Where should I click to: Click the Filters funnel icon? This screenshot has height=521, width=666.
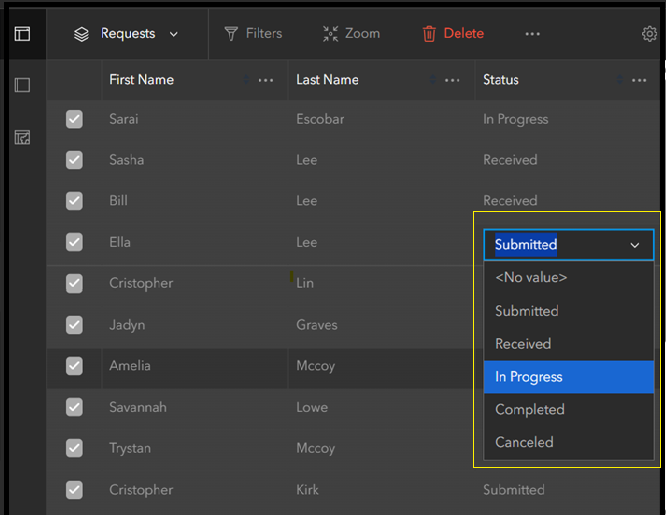pos(231,34)
